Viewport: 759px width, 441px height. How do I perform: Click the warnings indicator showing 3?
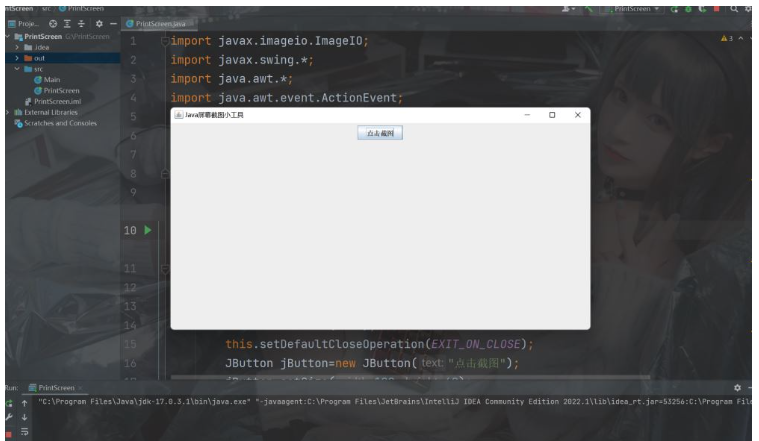coord(727,38)
